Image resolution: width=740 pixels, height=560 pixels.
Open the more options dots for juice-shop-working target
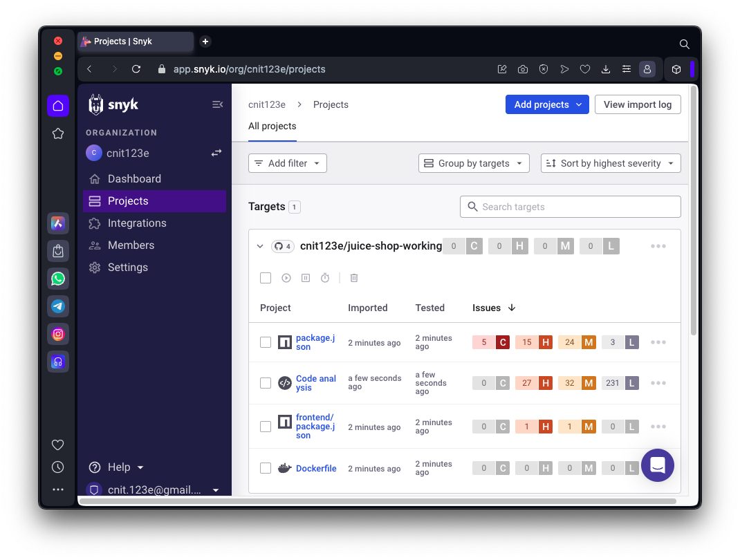tap(658, 246)
